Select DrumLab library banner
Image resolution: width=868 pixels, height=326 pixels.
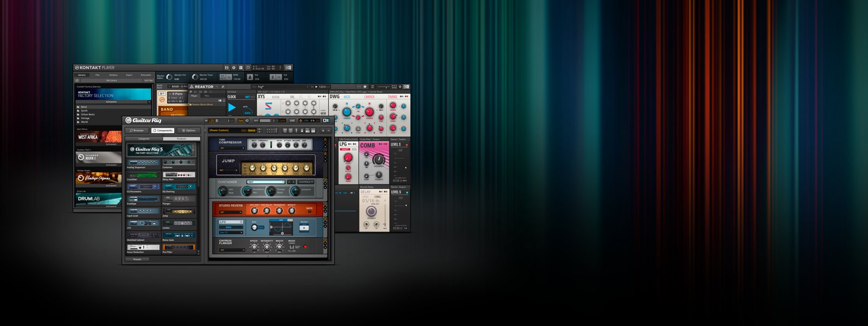click(99, 199)
